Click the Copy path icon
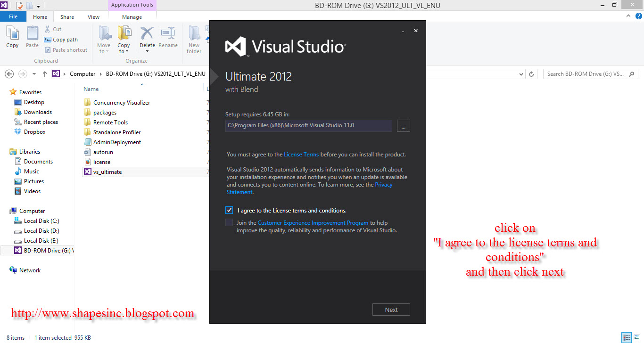The width and height of the screenshot is (644, 343). [x=47, y=40]
